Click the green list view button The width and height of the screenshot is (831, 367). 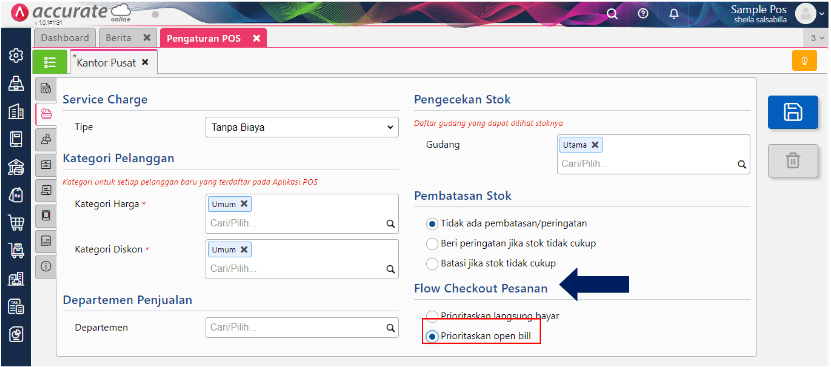(50, 62)
